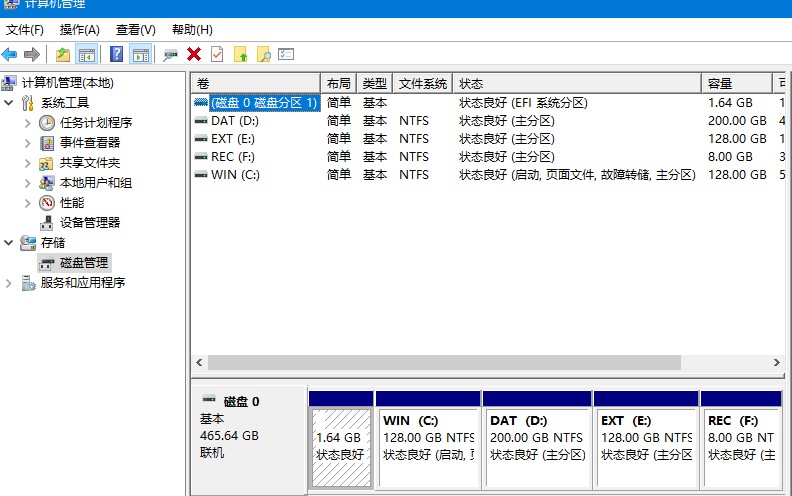Click the 8.00 GB capacity cell for REC
792x496 pixels.
coord(730,157)
